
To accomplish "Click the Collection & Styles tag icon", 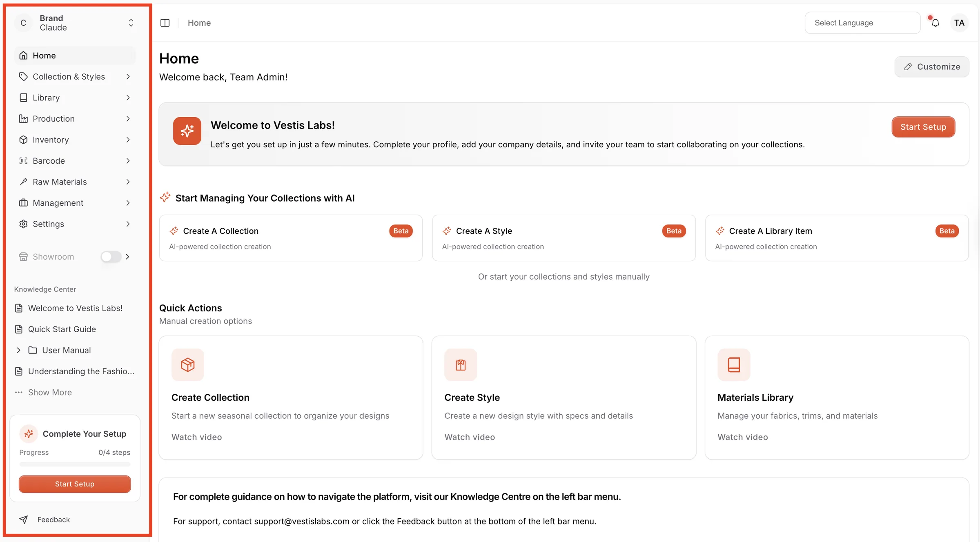I will (24, 77).
